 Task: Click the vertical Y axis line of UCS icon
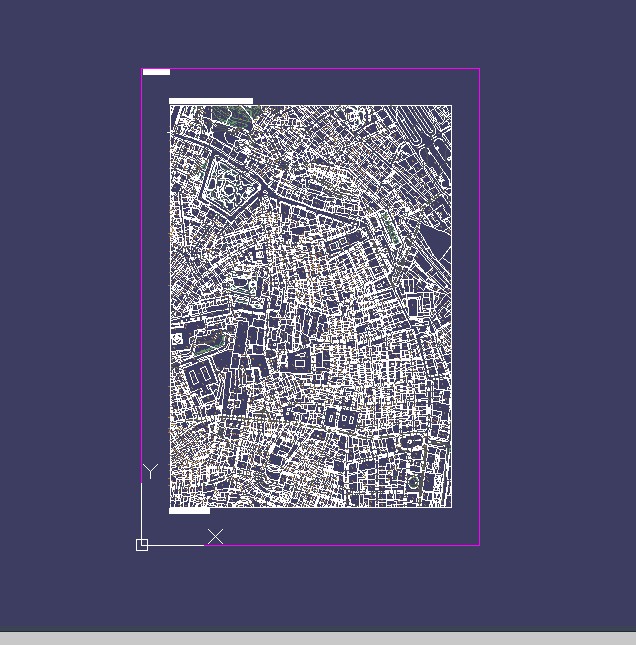[x=142, y=510]
